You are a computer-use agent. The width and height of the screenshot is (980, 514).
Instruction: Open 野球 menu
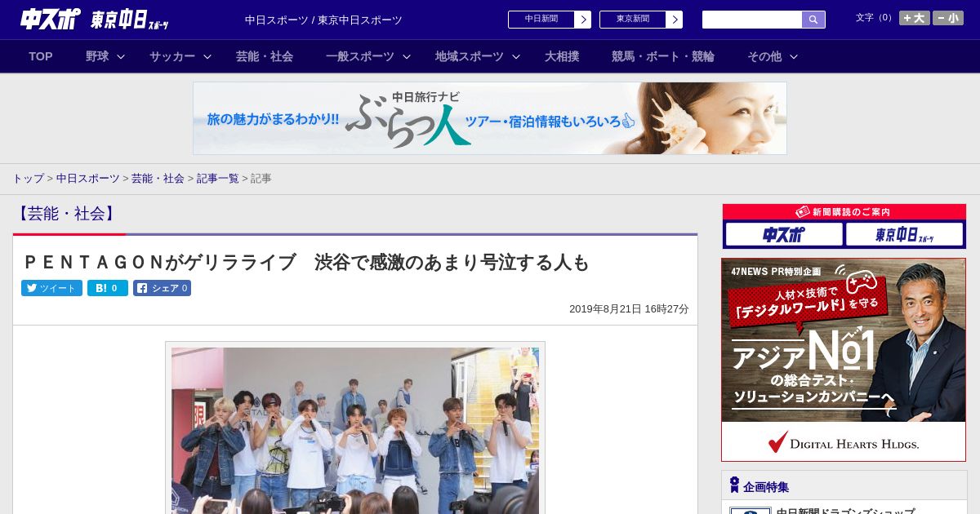coord(97,56)
